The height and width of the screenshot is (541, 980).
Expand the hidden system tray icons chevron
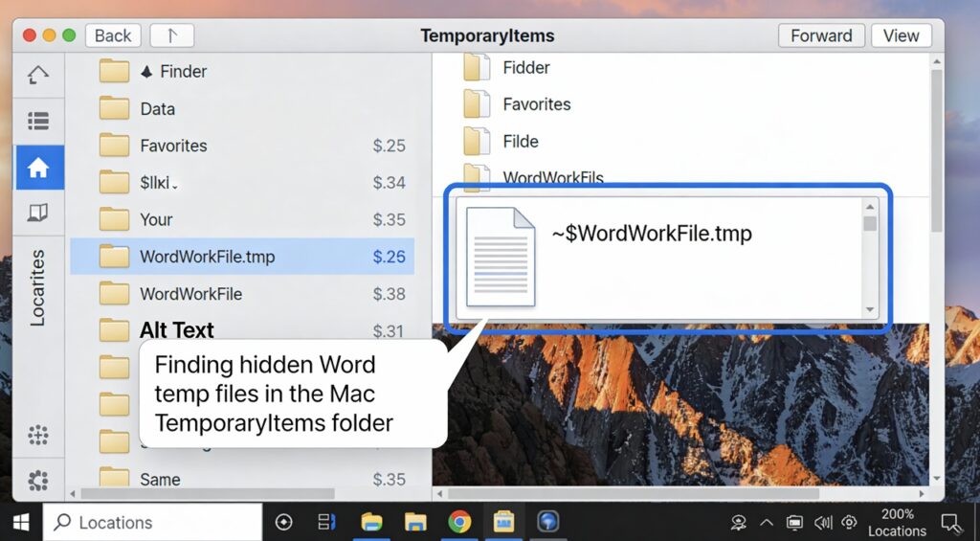click(x=767, y=523)
